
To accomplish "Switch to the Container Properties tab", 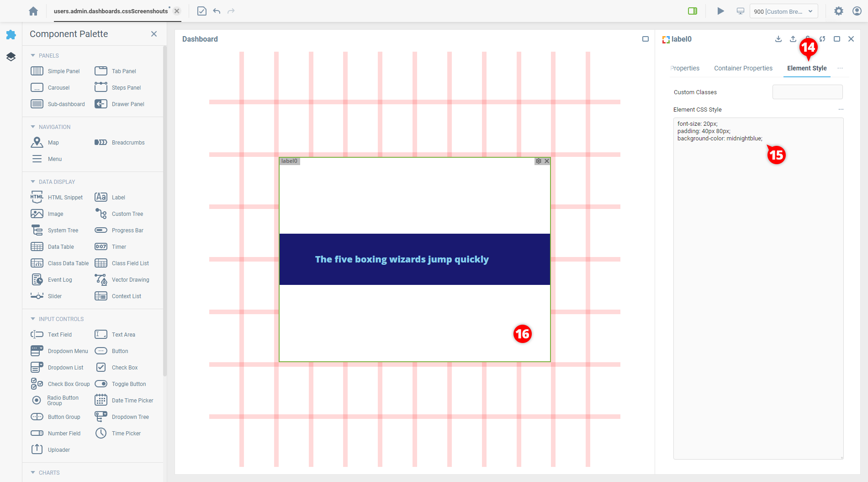I will (743, 68).
